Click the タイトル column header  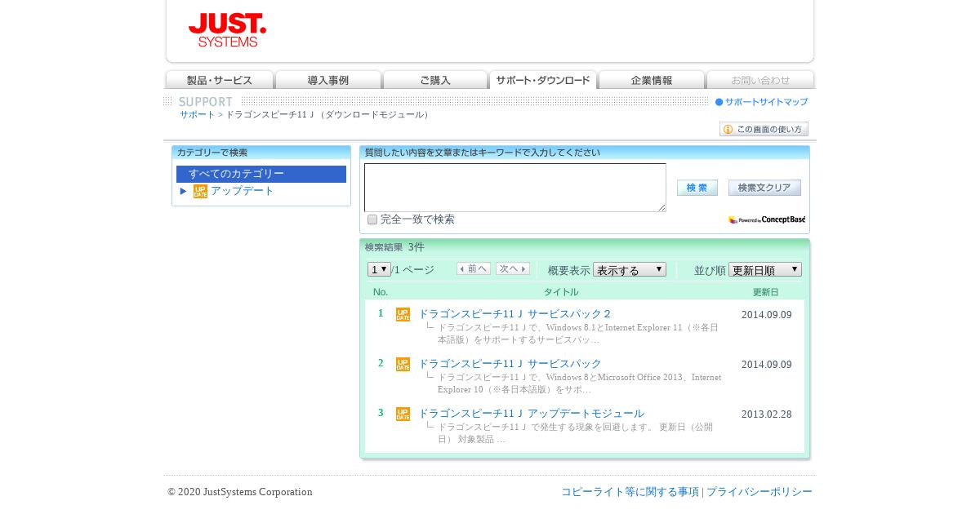tap(561, 292)
